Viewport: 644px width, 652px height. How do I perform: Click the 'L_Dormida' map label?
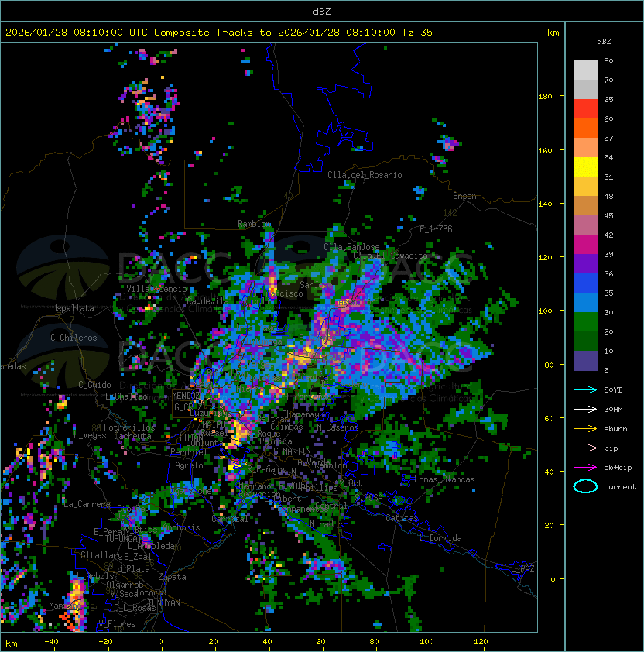tap(440, 538)
